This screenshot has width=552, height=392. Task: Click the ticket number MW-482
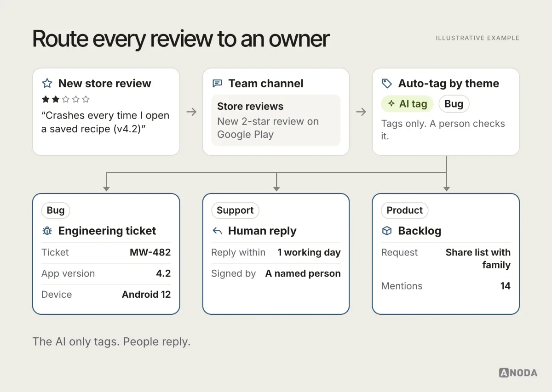(x=150, y=252)
